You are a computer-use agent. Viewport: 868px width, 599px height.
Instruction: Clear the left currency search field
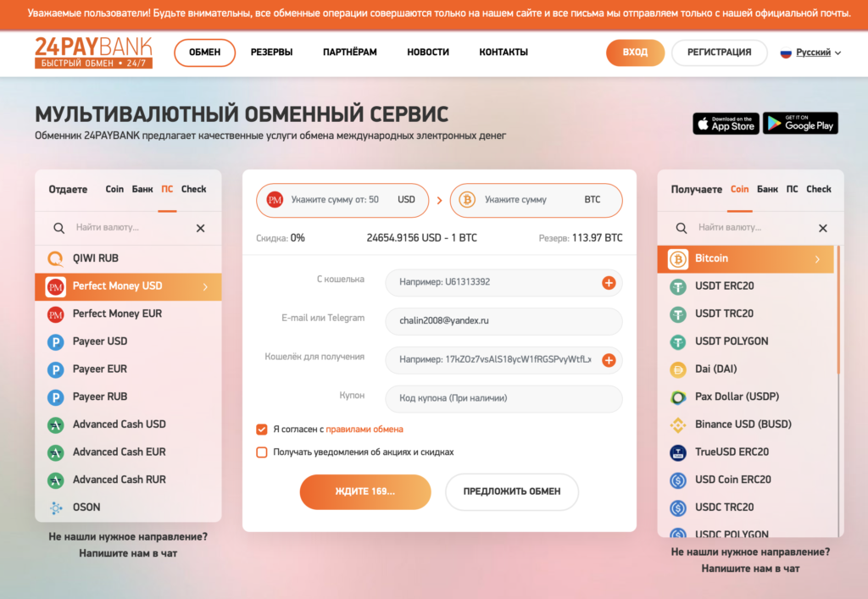(200, 228)
